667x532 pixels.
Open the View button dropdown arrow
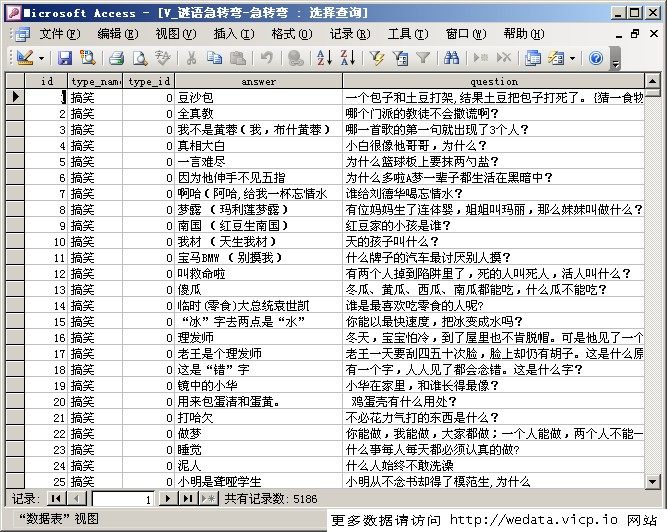tap(41, 58)
